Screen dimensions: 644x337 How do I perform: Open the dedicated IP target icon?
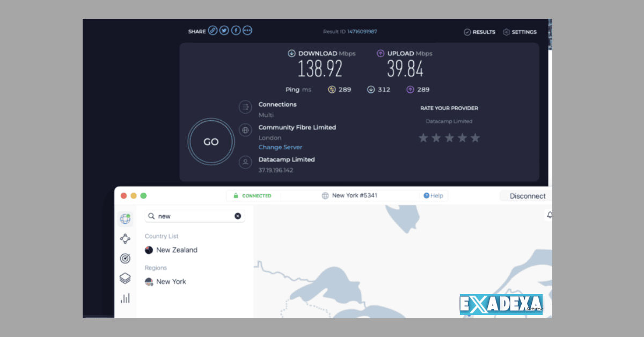coord(125,258)
